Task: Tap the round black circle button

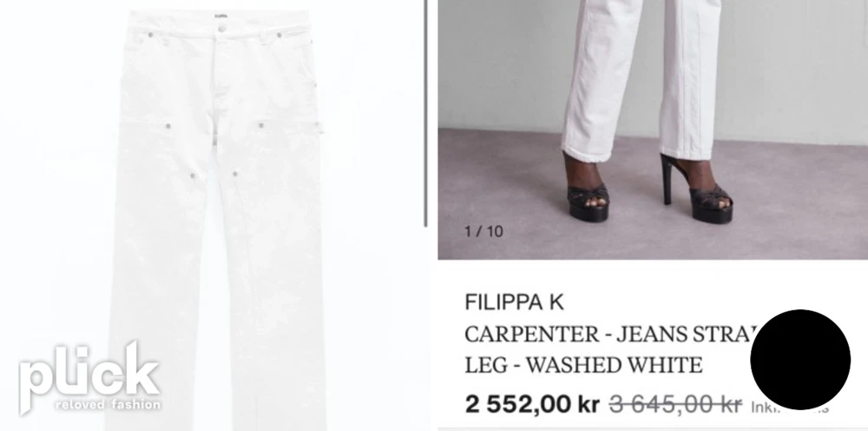Action: (800, 360)
